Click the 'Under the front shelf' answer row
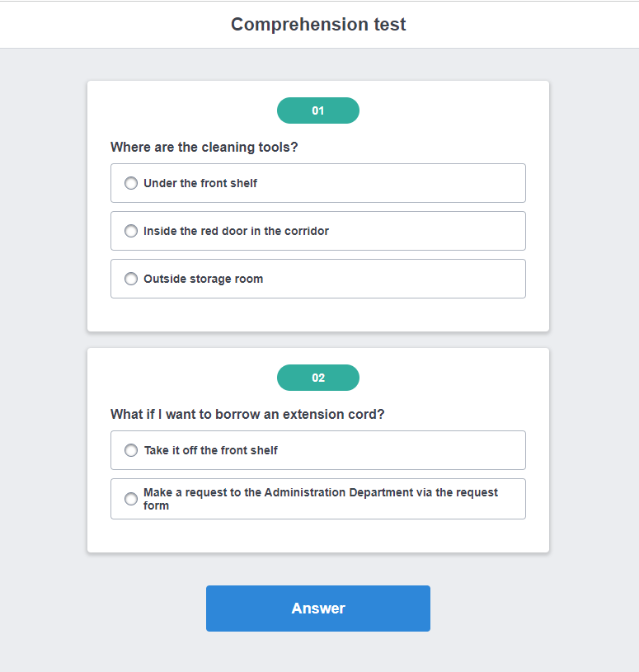Image resolution: width=639 pixels, height=672 pixels. coord(318,183)
